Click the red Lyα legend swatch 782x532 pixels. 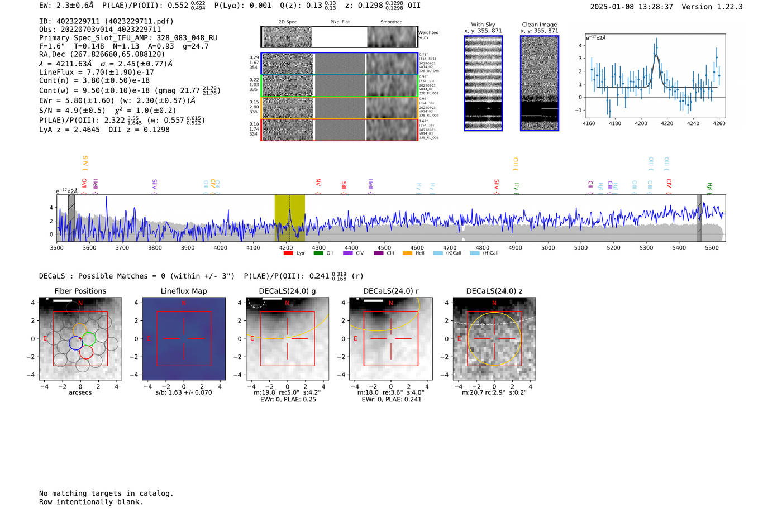point(288,253)
